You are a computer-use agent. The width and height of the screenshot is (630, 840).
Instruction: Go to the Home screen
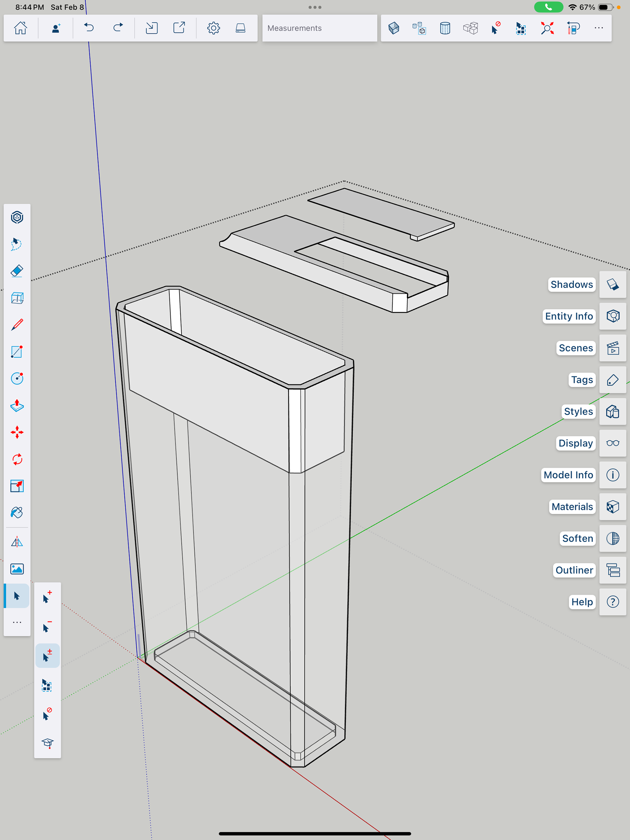20,28
